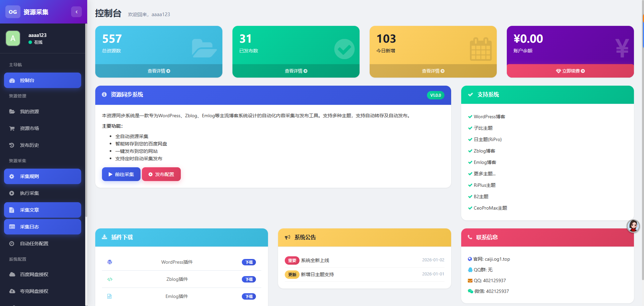
Task: Click the 立即续费 renewal button
Action: click(570, 71)
